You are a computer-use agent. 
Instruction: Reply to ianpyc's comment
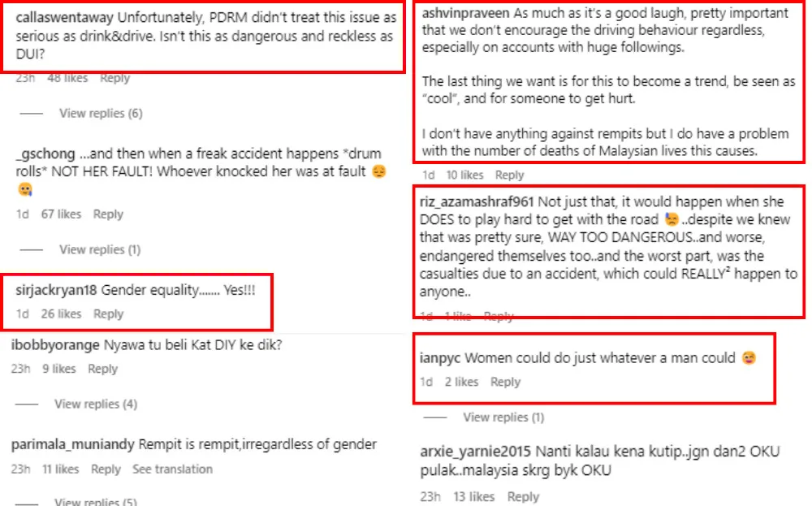pos(505,382)
